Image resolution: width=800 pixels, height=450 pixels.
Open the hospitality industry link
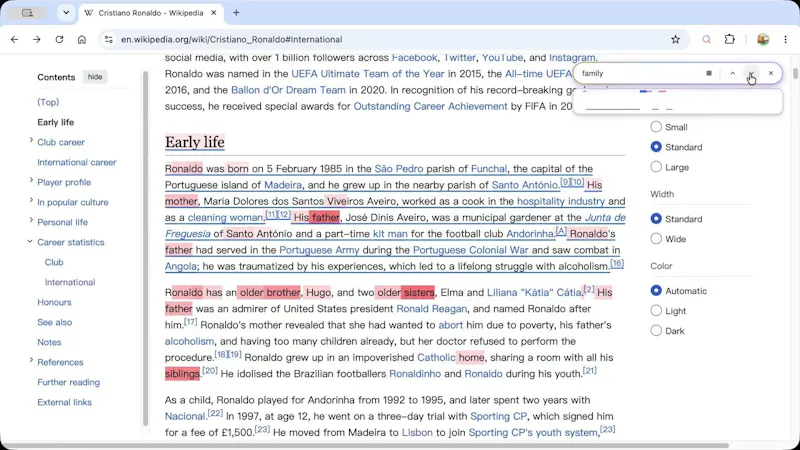[561, 201]
